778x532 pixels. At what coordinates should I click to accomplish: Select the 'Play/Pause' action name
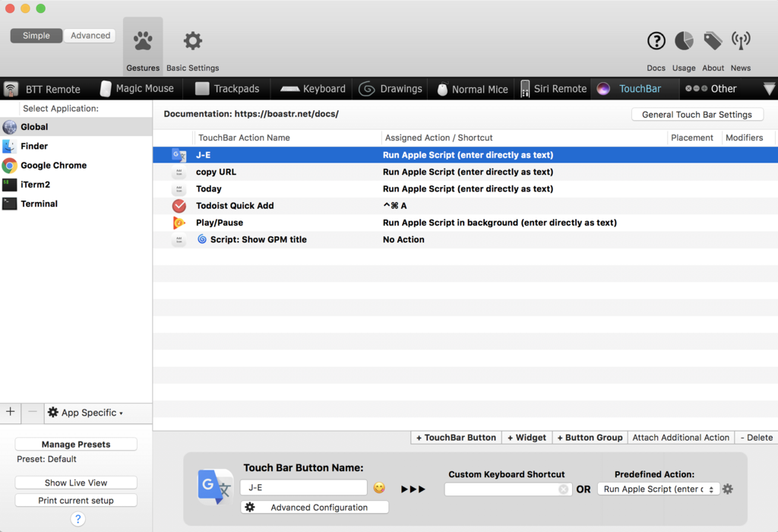pyautogui.click(x=220, y=223)
